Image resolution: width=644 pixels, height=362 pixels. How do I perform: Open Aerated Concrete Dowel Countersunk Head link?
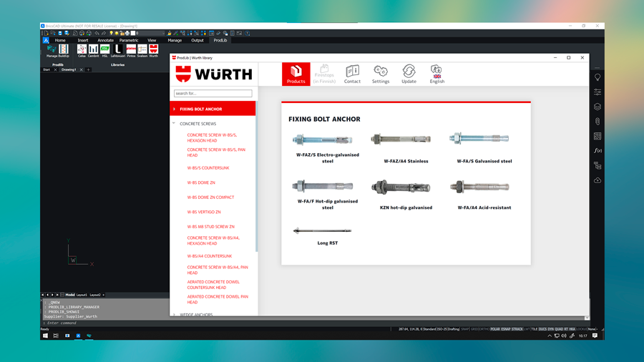(213, 285)
